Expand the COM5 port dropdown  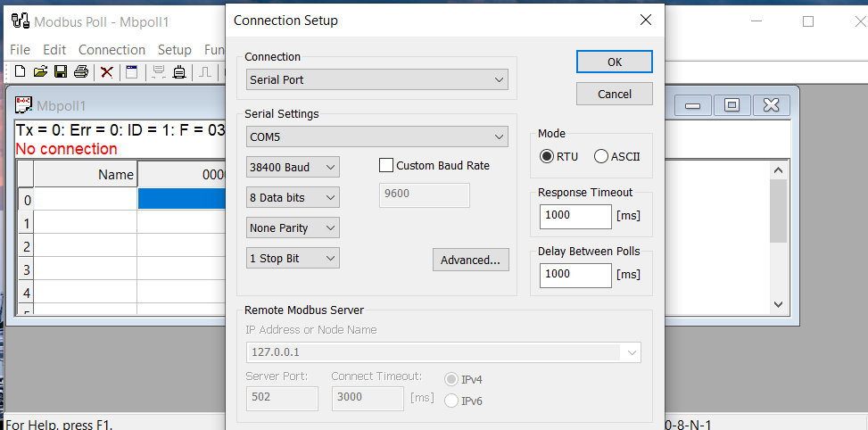(377, 136)
